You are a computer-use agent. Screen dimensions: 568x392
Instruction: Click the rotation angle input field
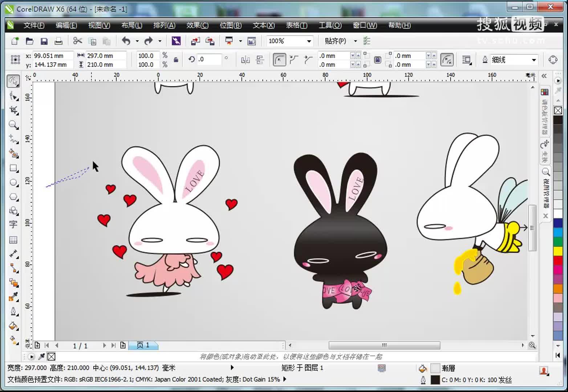[209, 60]
